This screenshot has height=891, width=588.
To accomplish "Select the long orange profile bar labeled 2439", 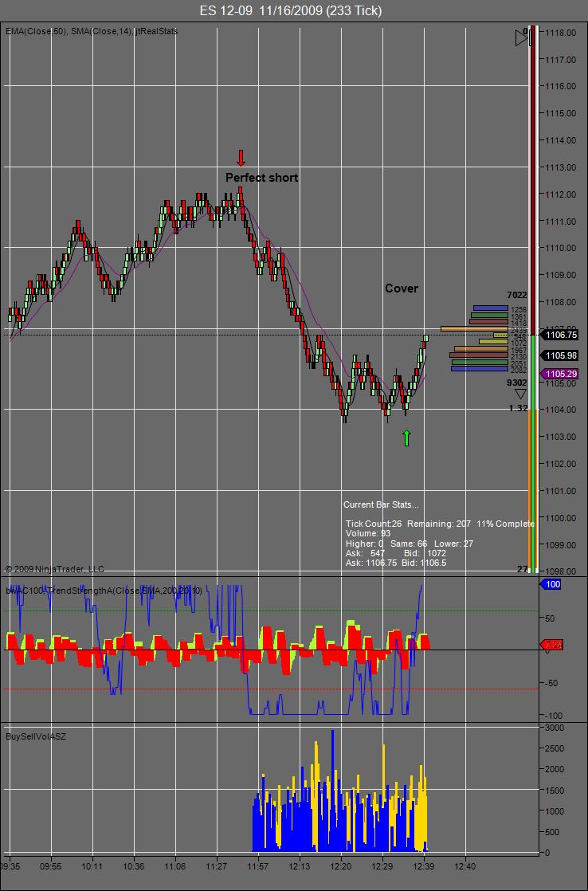I will (474, 328).
